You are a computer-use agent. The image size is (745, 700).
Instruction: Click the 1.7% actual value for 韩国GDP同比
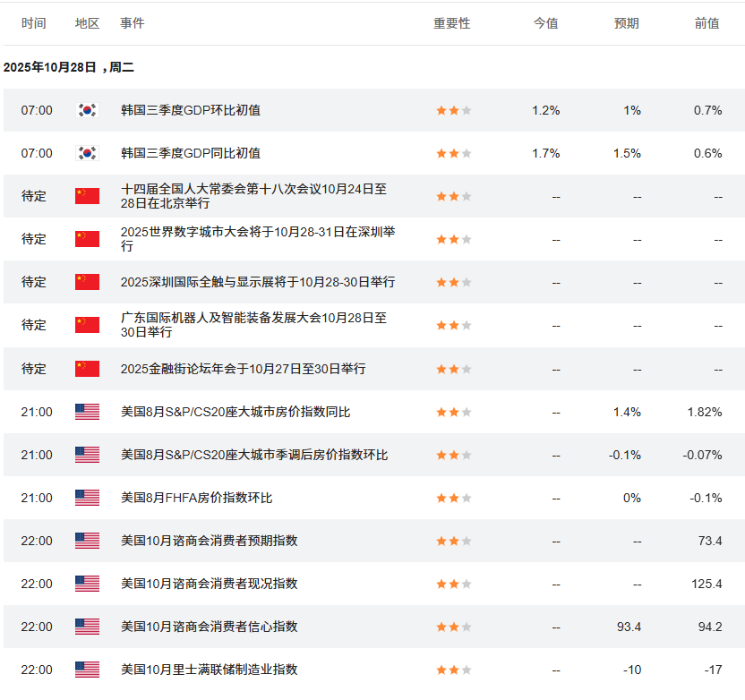(x=545, y=153)
